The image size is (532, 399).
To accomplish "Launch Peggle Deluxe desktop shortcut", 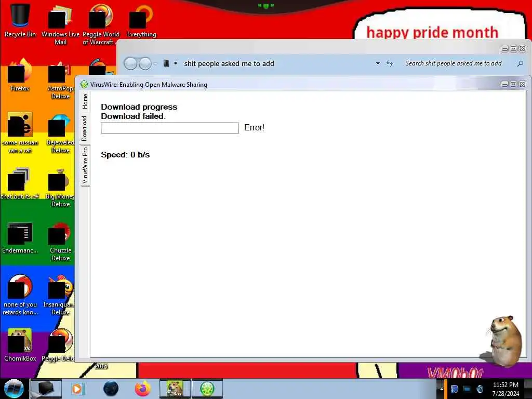I will (x=58, y=345).
